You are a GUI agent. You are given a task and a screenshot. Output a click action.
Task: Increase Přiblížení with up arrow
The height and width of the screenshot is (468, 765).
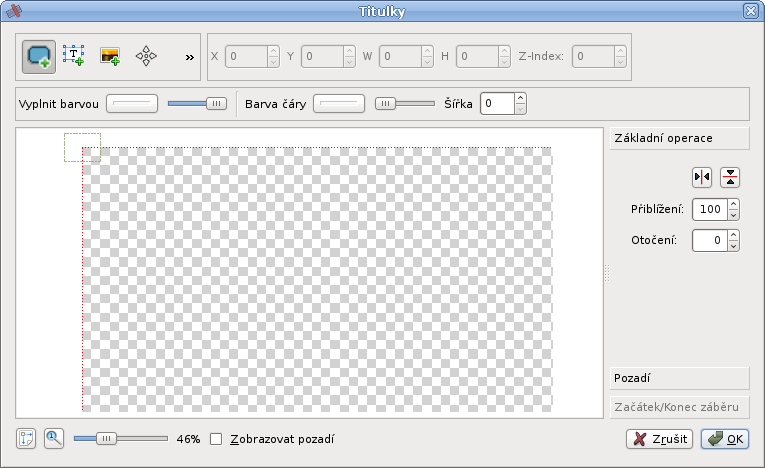(733, 204)
